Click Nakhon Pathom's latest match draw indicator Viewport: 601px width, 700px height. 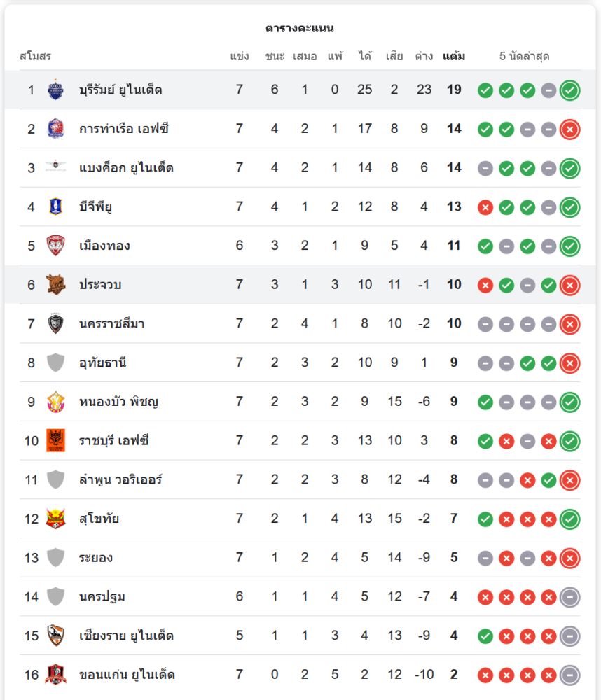[570, 597]
